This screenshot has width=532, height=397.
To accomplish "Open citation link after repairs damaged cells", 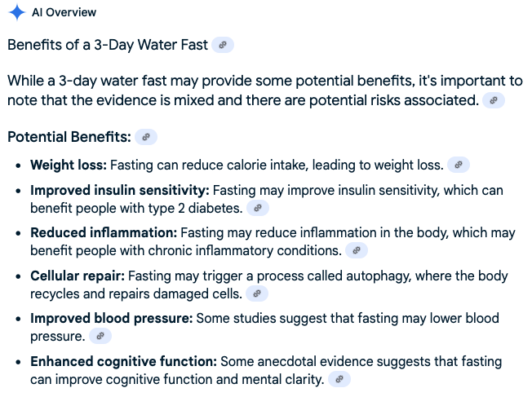I will [x=257, y=293].
